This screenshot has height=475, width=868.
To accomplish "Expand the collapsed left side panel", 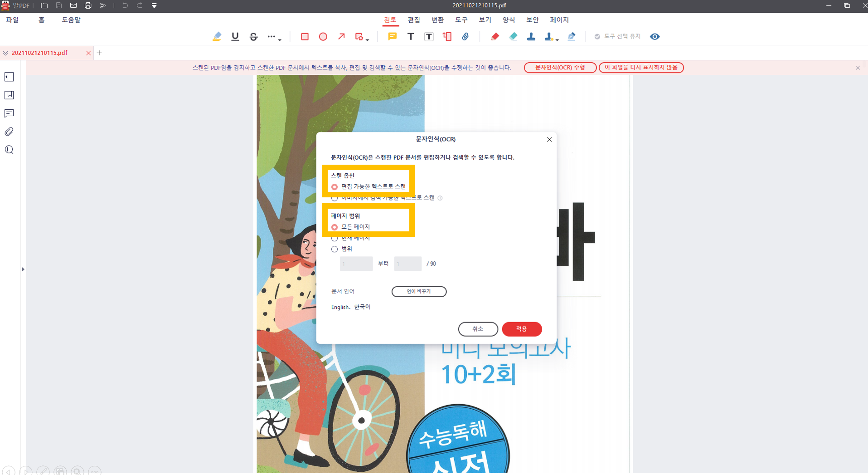I will point(23,269).
